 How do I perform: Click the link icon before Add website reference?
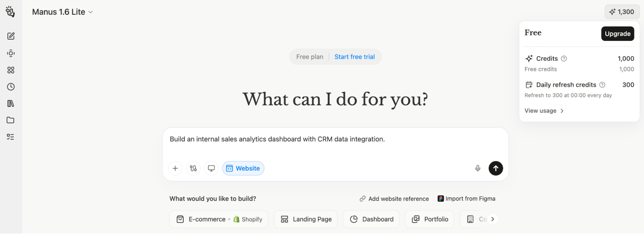pos(362,199)
